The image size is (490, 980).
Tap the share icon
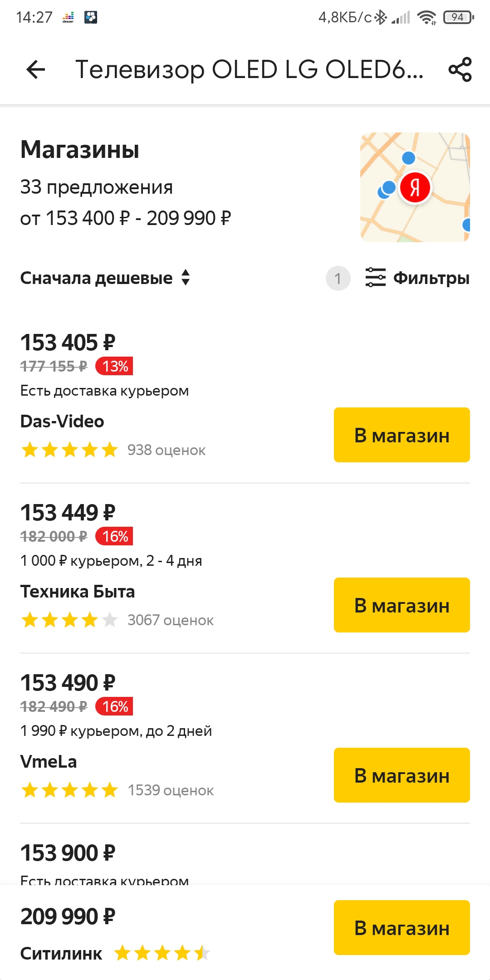pos(460,69)
